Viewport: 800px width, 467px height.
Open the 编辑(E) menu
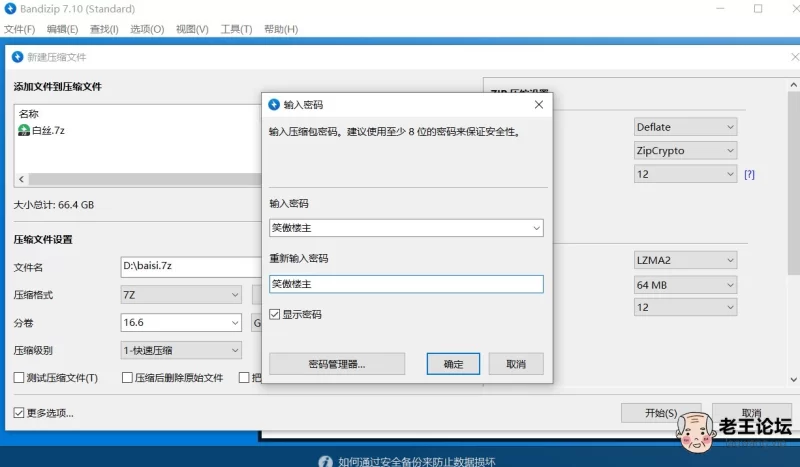click(x=62, y=29)
